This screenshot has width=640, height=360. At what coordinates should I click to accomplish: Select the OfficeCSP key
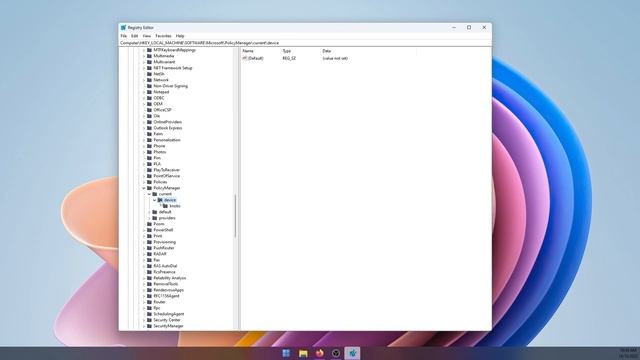point(162,110)
